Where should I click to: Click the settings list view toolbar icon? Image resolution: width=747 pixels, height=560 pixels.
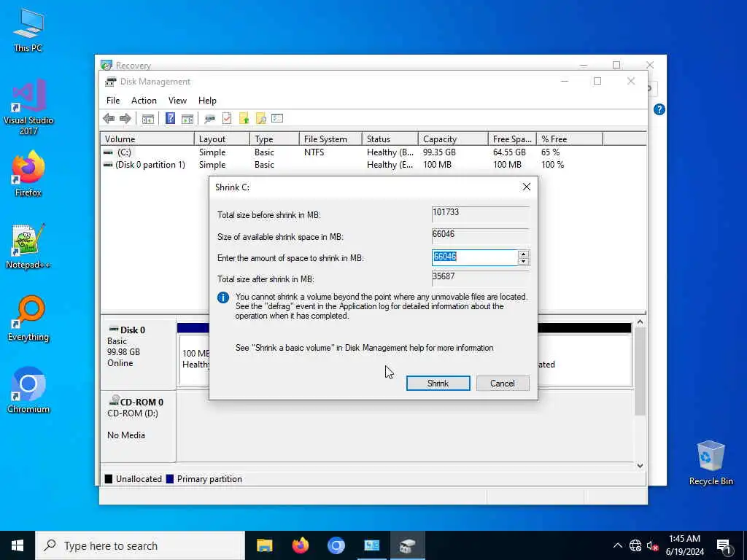pyautogui.click(x=277, y=118)
